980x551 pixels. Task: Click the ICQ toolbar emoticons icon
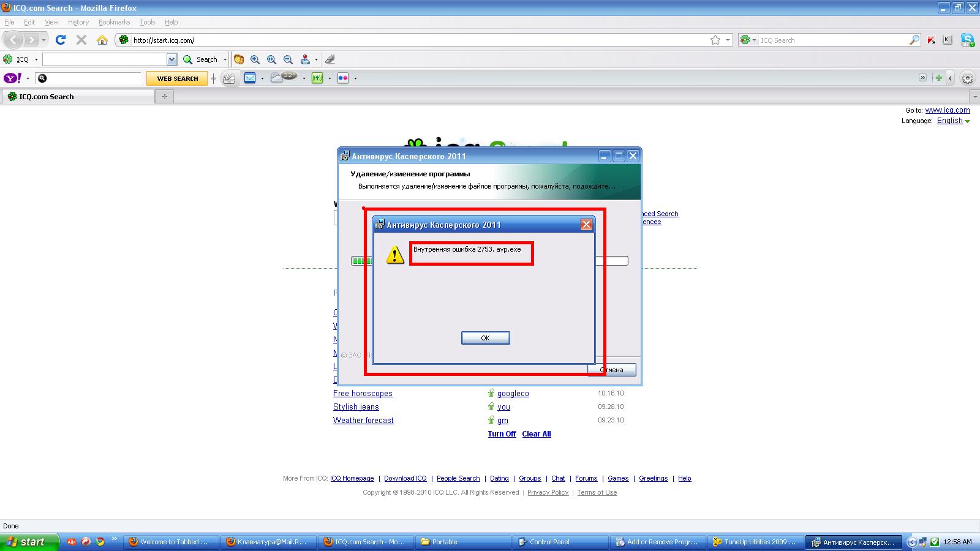pos(239,59)
